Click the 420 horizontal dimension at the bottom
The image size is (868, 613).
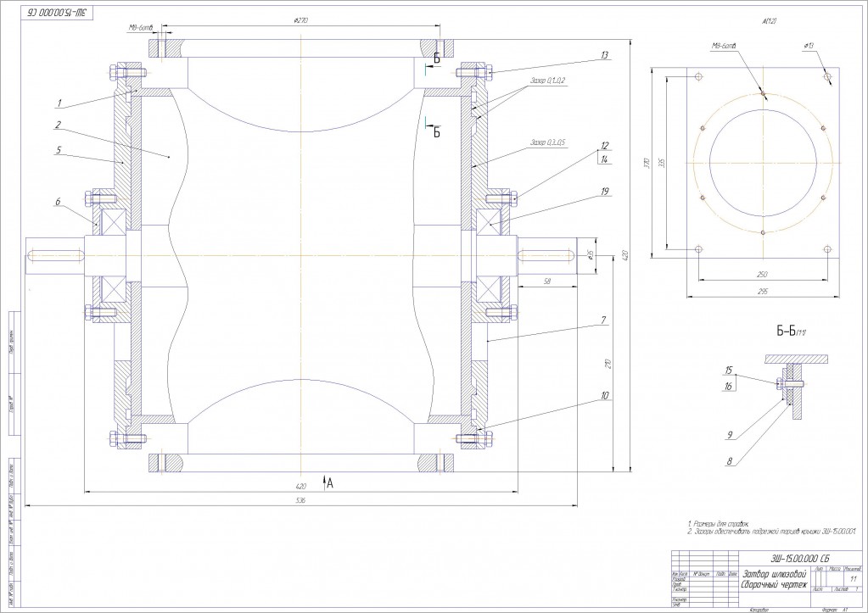coord(300,487)
